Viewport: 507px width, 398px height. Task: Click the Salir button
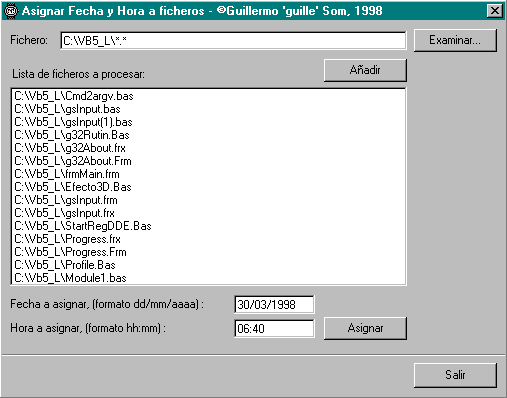pyautogui.click(x=455, y=375)
